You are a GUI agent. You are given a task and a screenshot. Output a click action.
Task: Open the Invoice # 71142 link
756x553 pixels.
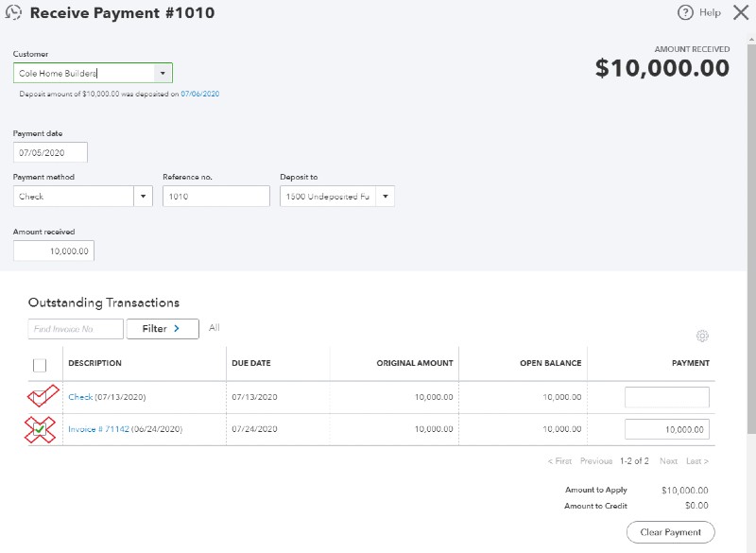99,429
